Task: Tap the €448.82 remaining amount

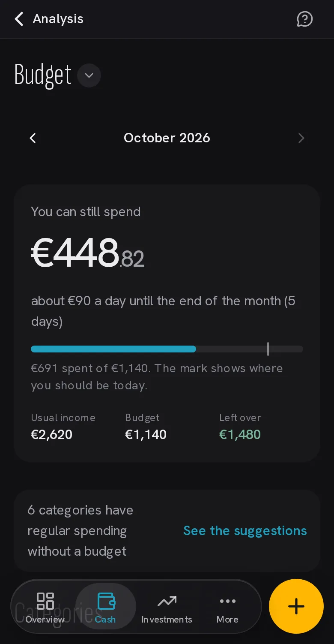Action: pyautogui.click(x=87, y=253)
